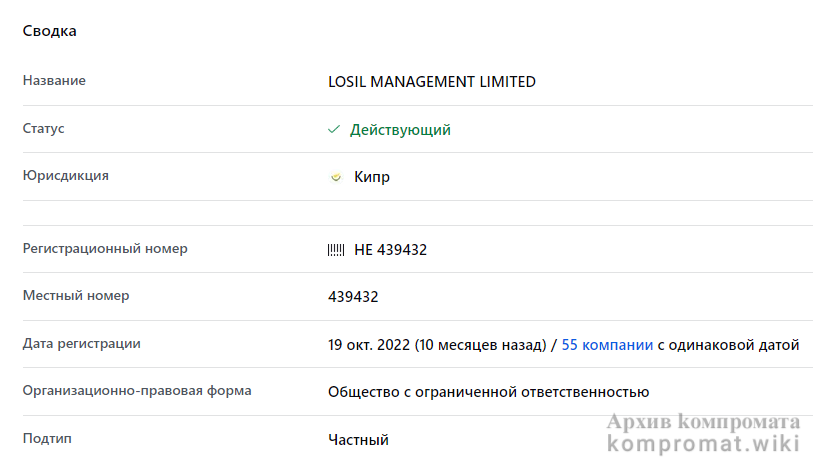Image resolution: width=813 pixels, height=469 pixels.
Task: Click the "Кипр" jurisdiction value
Action: (x=372, y=177)
